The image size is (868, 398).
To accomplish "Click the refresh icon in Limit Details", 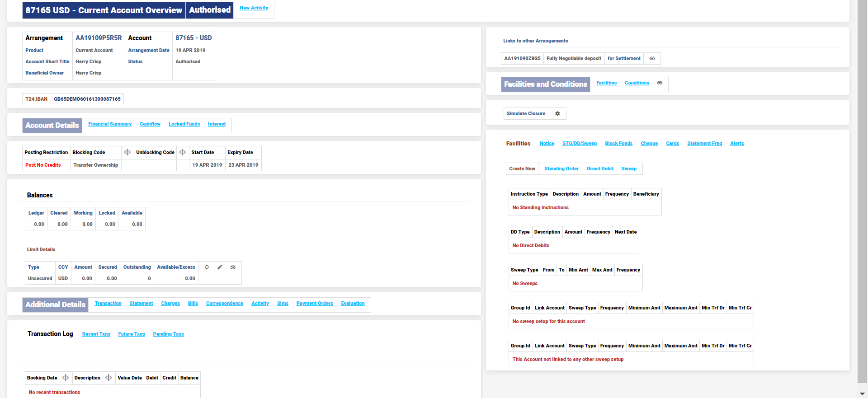I will [207, 267].
